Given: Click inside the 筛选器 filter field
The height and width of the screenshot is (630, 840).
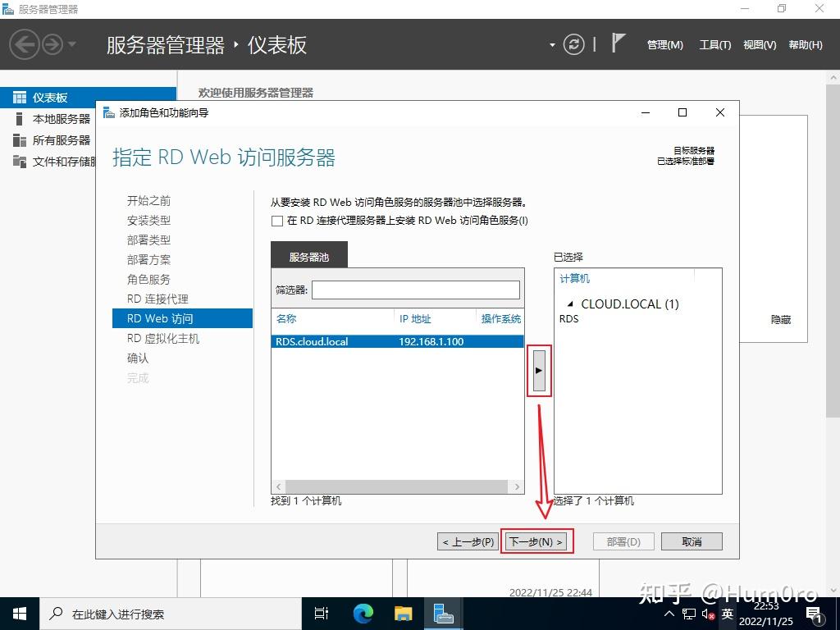Looking at the screenshot, I should point(416,290).
